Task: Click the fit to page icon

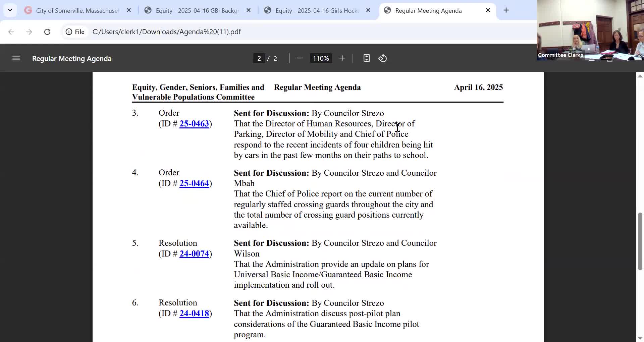Action: (x=366, y=58)
